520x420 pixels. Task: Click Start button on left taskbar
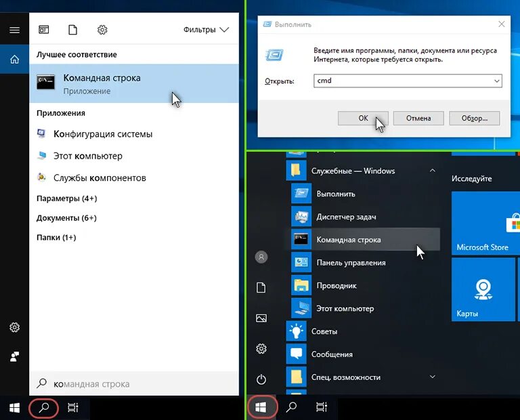tap(14, 408)
